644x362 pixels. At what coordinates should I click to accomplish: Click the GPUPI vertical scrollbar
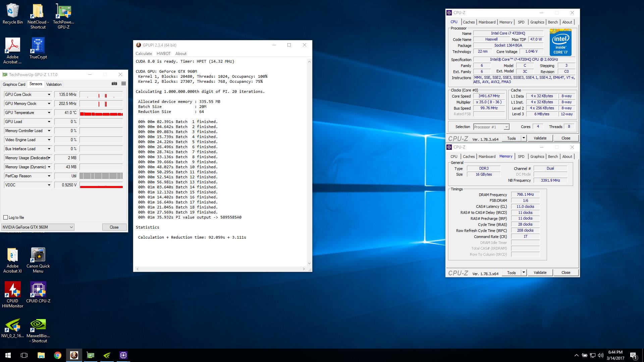[x=309, y=163]
